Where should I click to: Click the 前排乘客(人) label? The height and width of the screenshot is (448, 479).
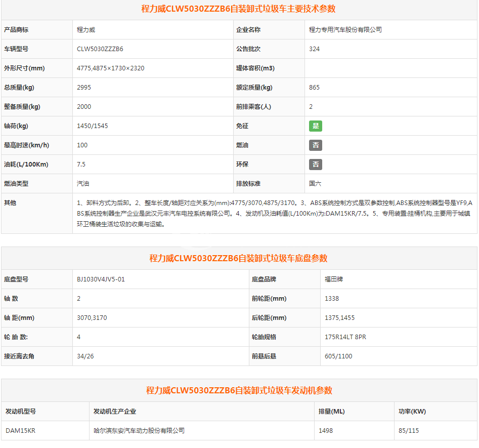click(x=253, y=107)
